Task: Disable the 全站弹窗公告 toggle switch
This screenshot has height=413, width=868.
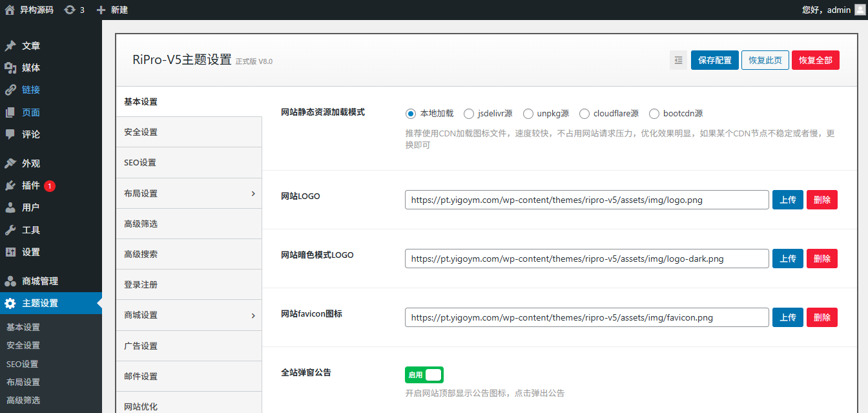Action: pos(424,375)
